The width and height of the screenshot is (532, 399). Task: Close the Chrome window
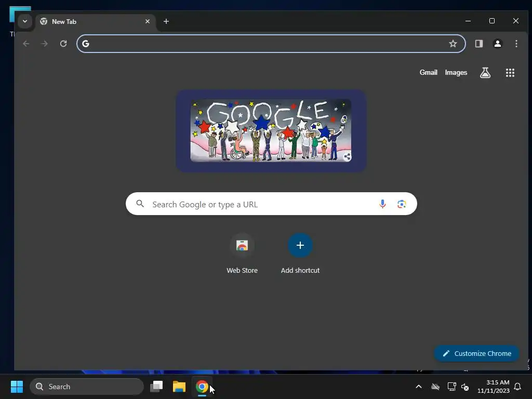pyautogui.click(x=516, y=21)
